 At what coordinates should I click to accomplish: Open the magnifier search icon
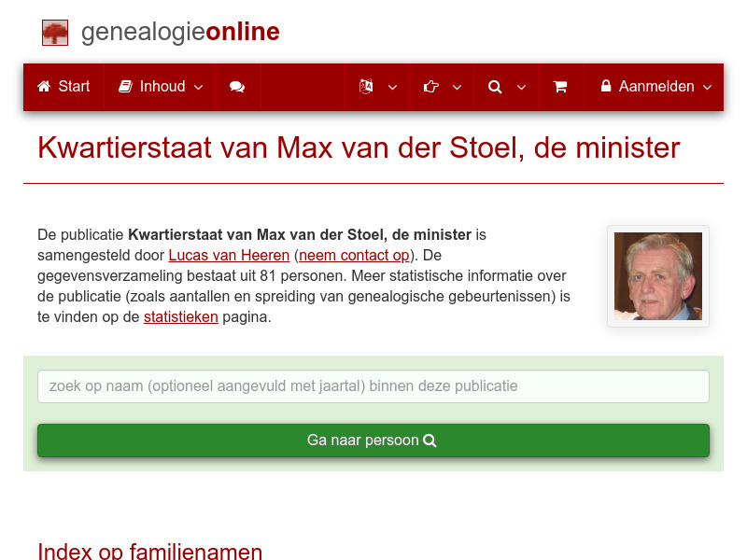495,86
